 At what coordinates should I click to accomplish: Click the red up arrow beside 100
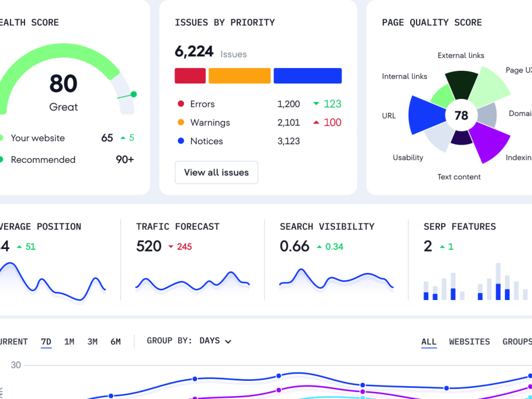(316, 122)
